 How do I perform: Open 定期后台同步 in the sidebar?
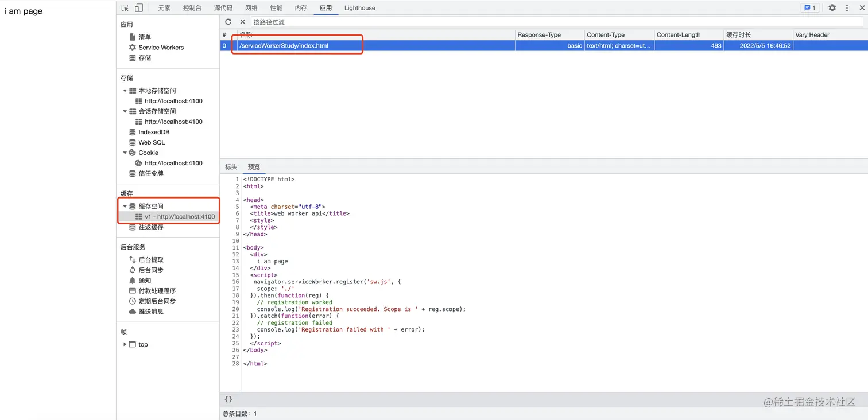[x=157, y=301]
